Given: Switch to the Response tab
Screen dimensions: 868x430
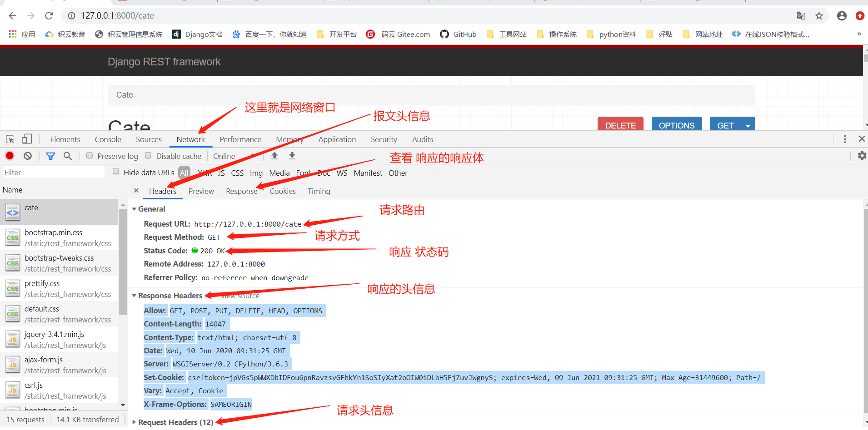Looking at the screenshot, I should (x=242, y=191).
